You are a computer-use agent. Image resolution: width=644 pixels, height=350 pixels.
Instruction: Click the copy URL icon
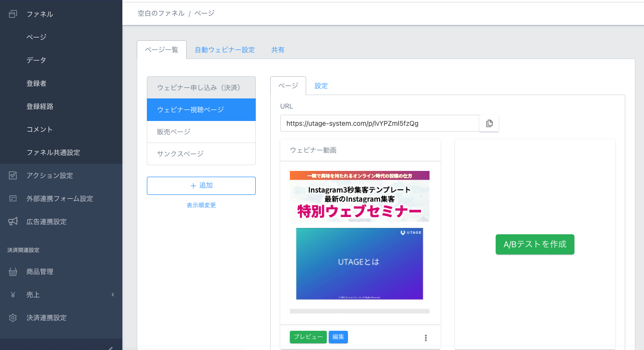(489, 123)
